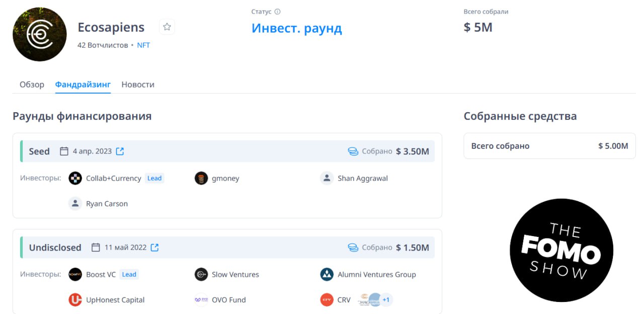The height and width of the screenshot is (314, 644).
Task: Open the Collab+Currency investor name
Action: tap(114, 178)
